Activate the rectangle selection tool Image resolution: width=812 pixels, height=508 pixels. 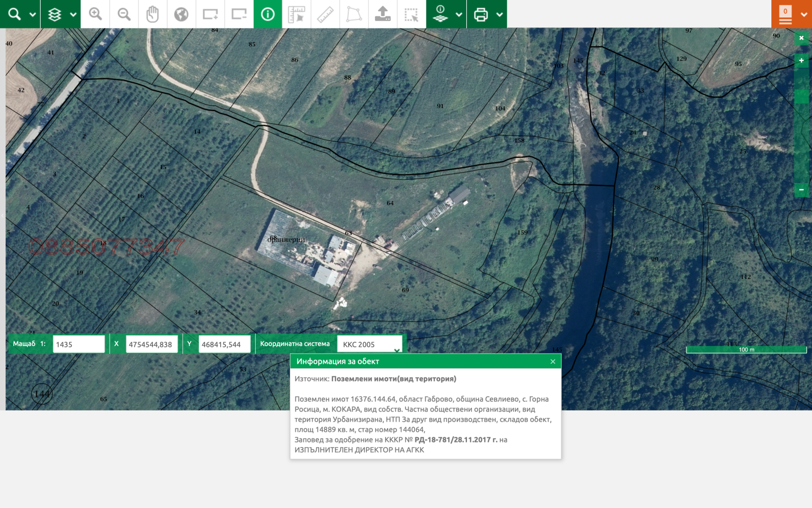click(411, 14)
